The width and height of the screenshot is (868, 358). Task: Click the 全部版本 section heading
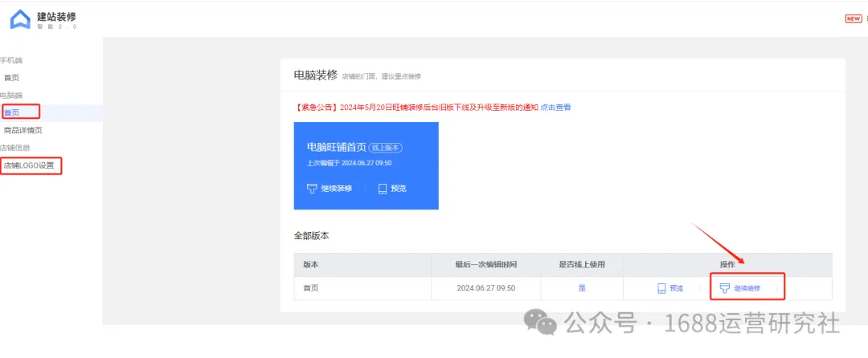pos(311,235)
